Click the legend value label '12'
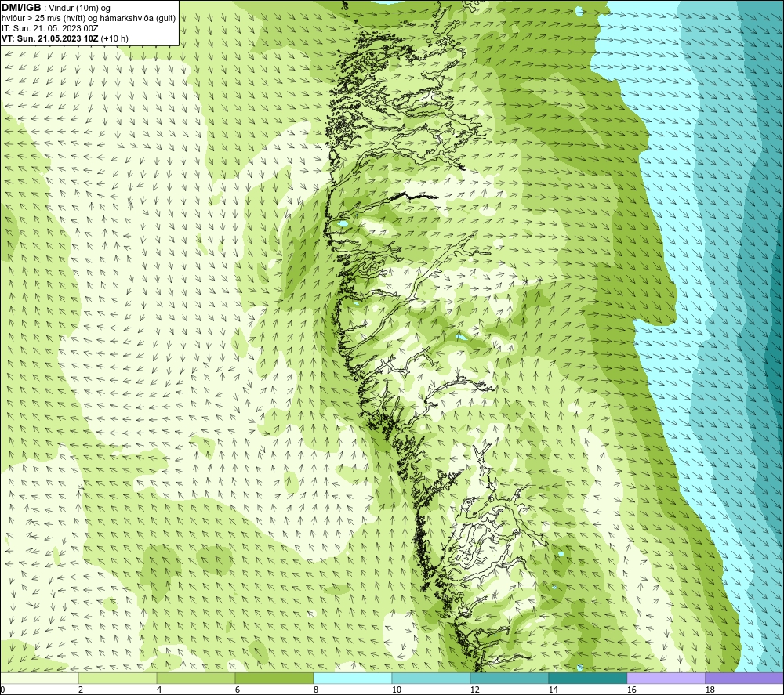Viewport: 784px width, 695px height. (475, 690)
